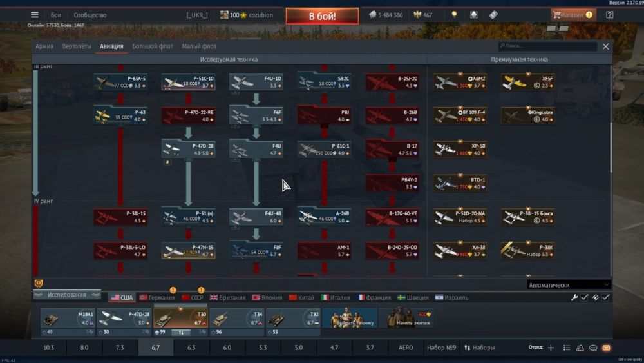
Task: Open the Автоматически dropdown
Action: [569, 284]
